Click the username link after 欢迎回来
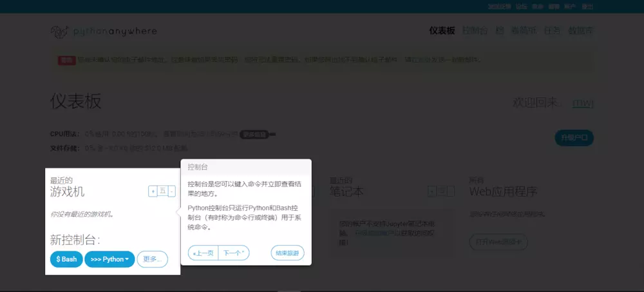Screen dimensions: 644x292 pyautogui.click(x=583, y=103)
